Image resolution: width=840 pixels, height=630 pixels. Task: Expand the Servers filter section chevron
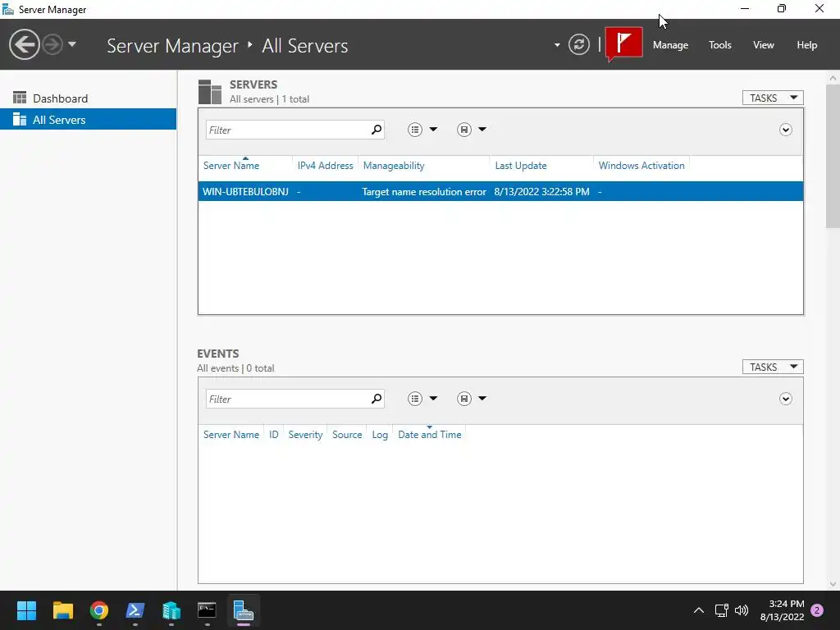(785, 130)
